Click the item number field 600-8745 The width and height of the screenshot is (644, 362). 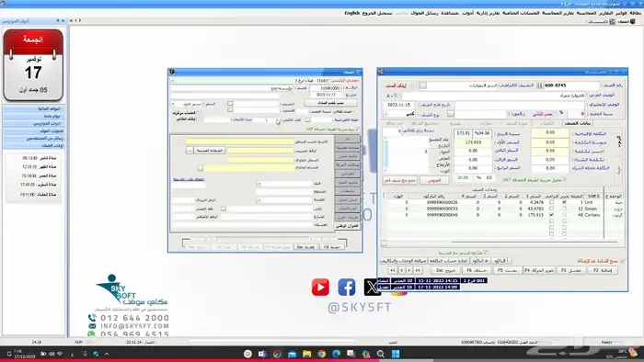click(x=571, y=85)
